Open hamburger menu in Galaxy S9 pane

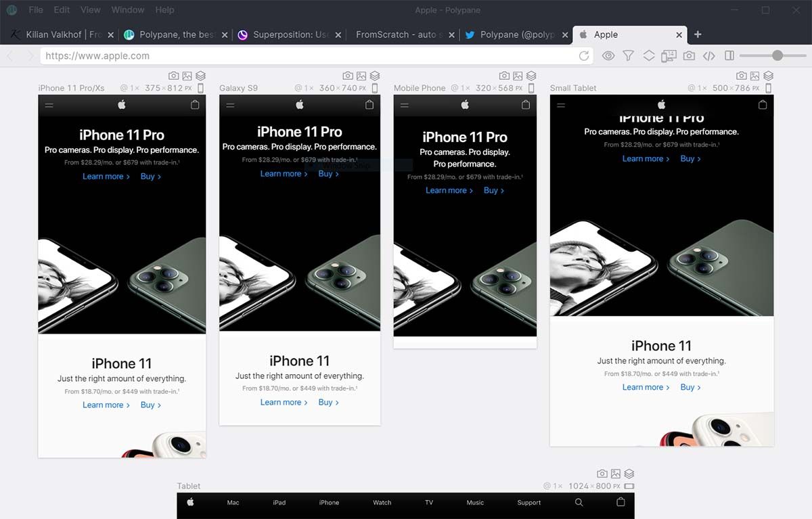[230, 105]
